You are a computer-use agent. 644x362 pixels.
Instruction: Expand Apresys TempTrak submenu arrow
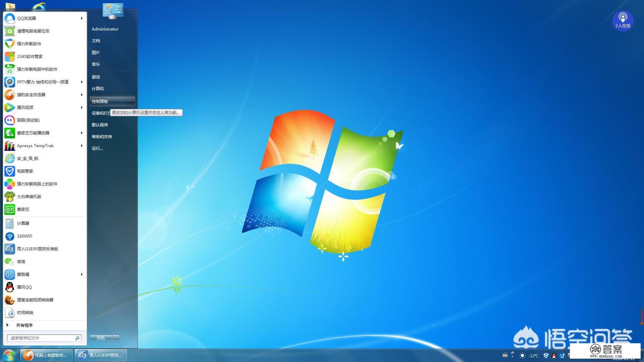[x=82, y=146]
